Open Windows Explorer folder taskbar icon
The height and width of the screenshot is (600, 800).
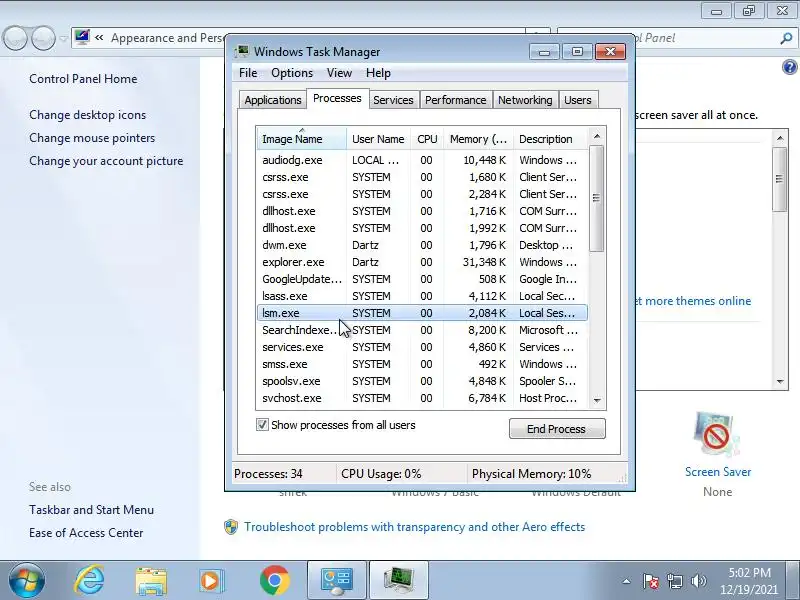[x=151, y=581]
